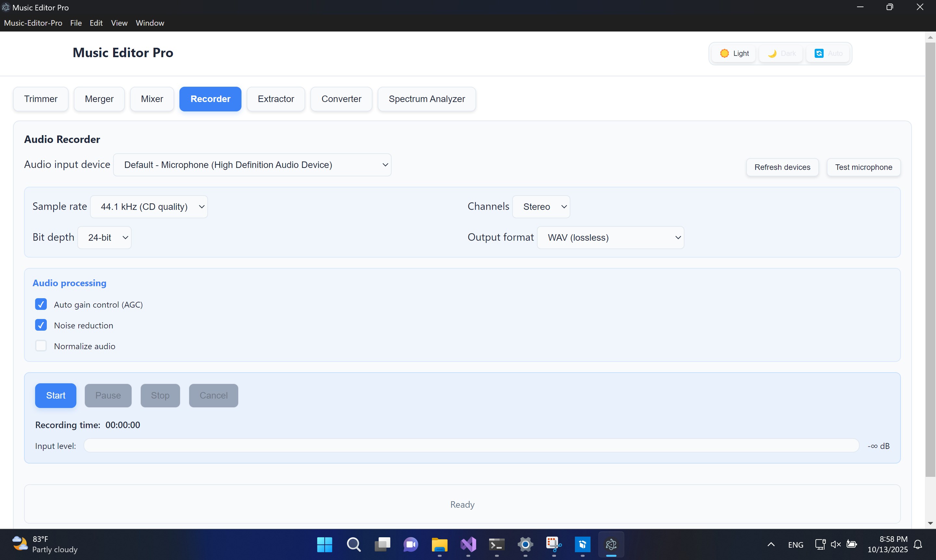The image size is (936, 560).
Task: Open the weather widget showing 83°F
Action: click(45, 544)
